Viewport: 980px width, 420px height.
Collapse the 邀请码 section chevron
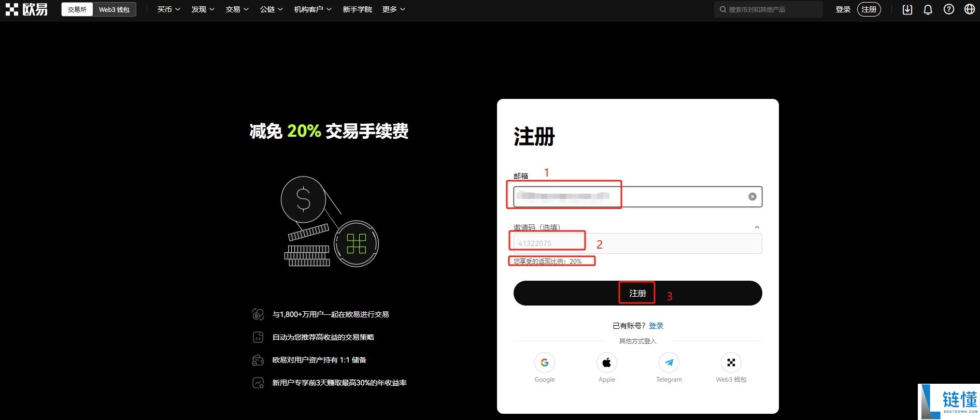click(757, 227)
